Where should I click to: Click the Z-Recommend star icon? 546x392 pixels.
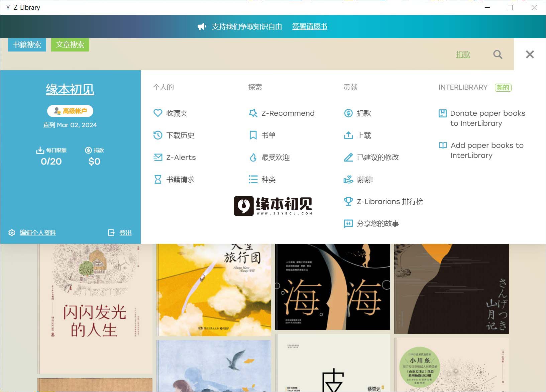pyautogui.click(x=253, y=113)
